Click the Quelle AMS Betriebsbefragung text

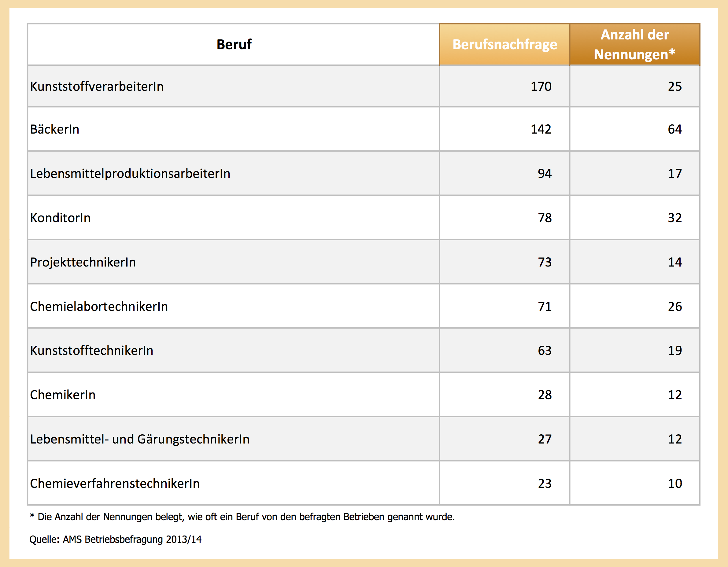[x=115, y=539]
